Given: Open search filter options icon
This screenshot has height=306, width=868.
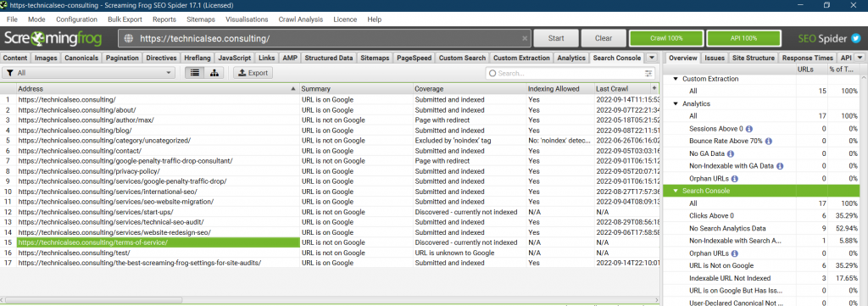Looking at the screenshot, I should click(x=648, y=73).
